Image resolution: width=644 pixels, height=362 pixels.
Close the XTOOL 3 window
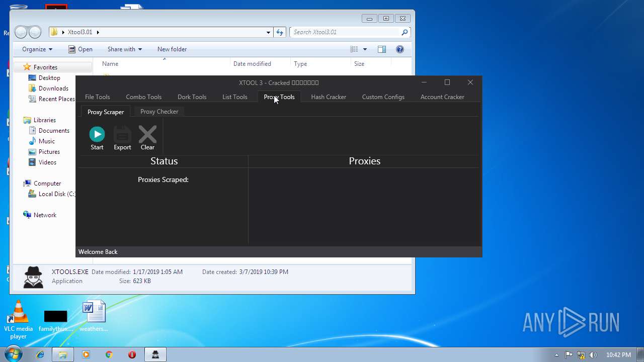tap(470, 82)
